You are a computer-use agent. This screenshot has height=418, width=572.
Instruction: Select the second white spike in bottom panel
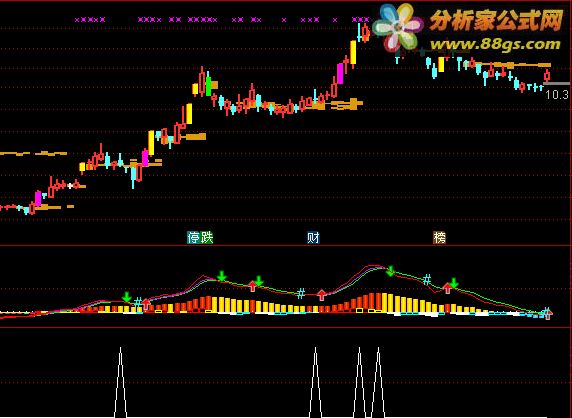coord(316,382)
